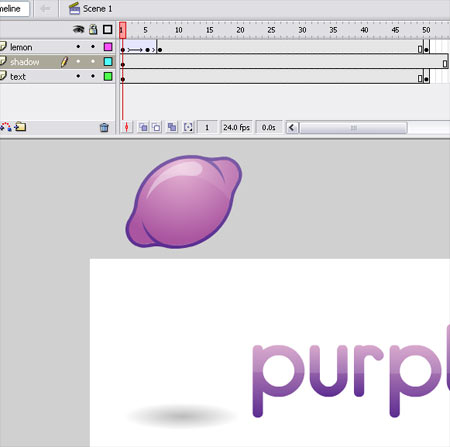
Task: Select the purple lemon on the stage
Action: (x=184, y=202)
